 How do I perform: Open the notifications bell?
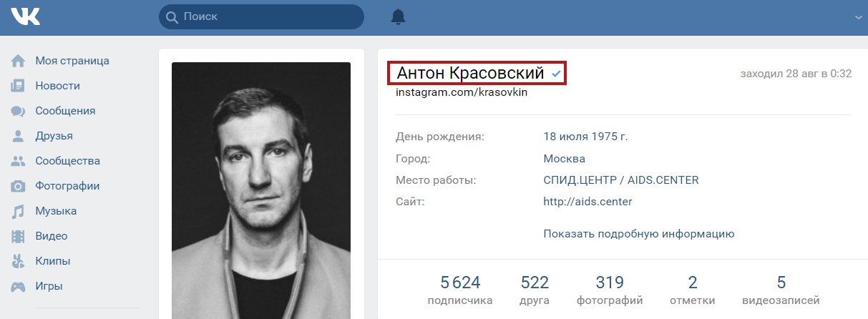coord(399,16)
